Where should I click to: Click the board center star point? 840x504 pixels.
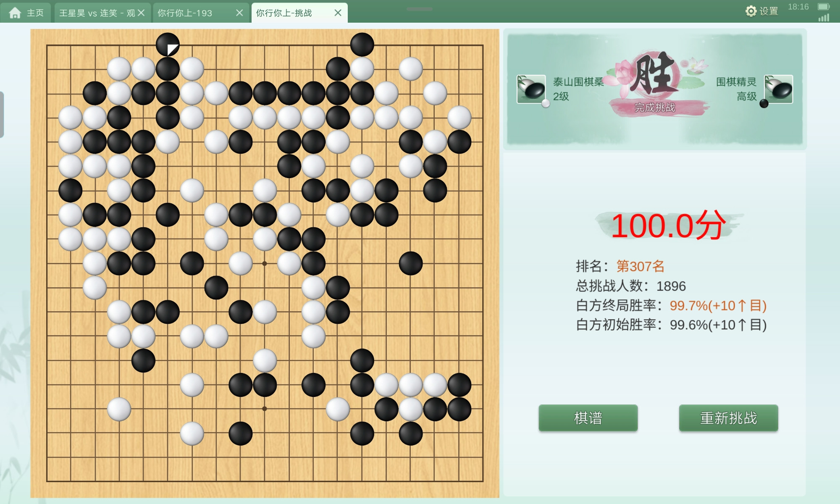[265, 264]
